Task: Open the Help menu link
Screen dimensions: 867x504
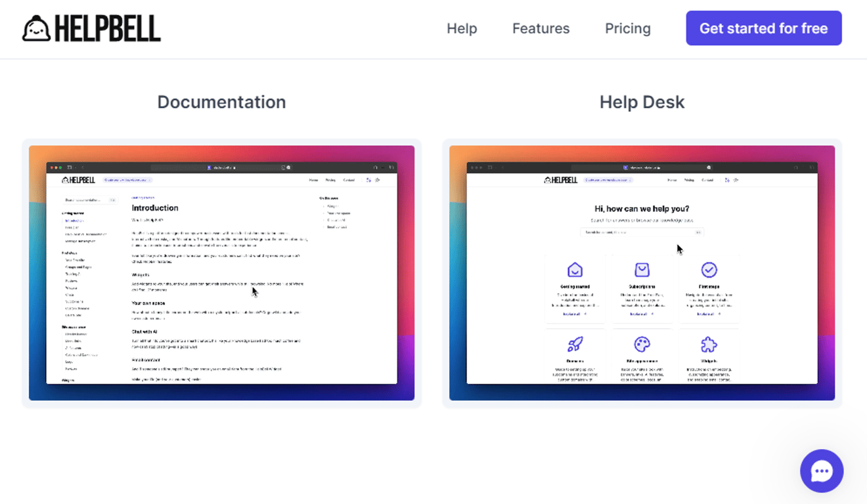Action: pos(462,28)
